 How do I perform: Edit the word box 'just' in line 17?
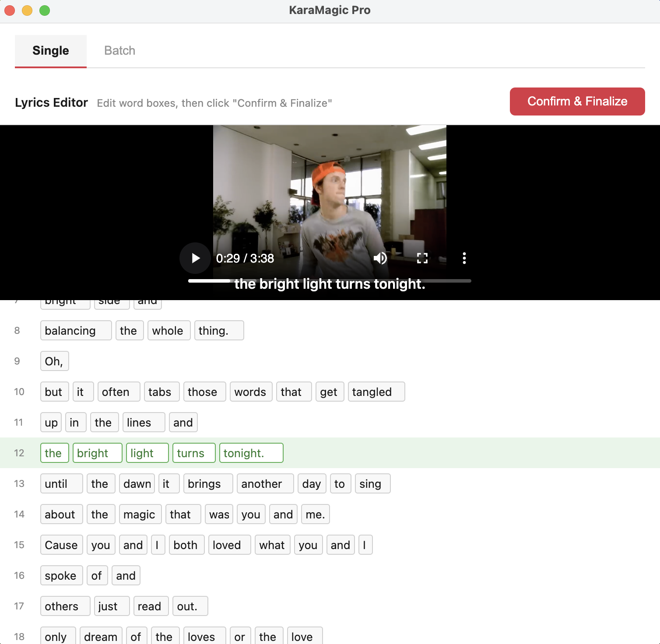[x=112, y=606]
